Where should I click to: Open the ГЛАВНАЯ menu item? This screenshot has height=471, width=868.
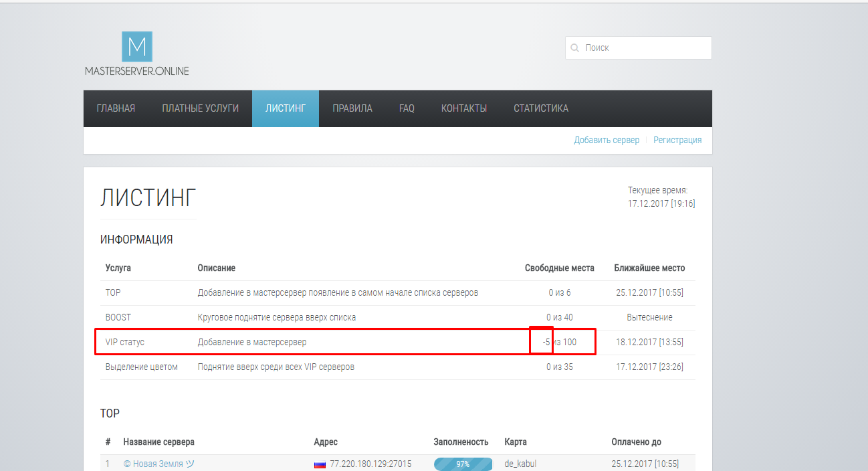[116, 108]
